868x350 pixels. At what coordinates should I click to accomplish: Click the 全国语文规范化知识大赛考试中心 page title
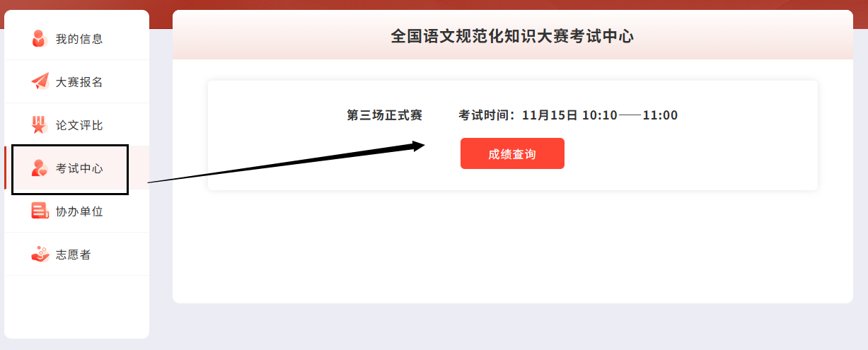(512, 36)
